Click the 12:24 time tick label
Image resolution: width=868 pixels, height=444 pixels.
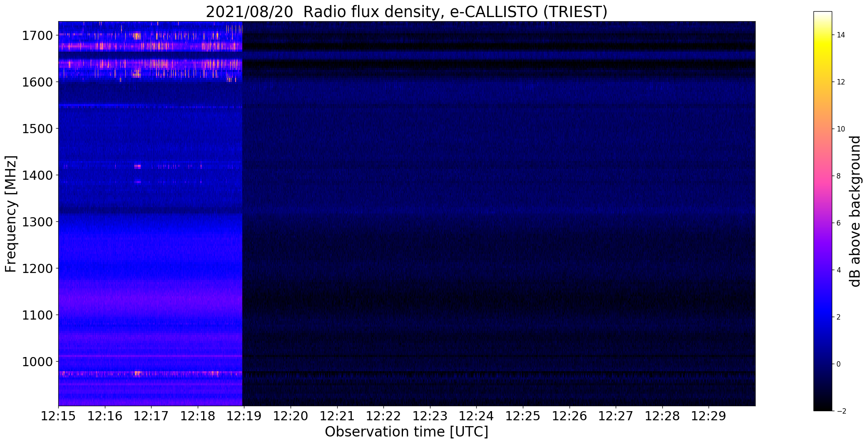[x=476, y=416]
